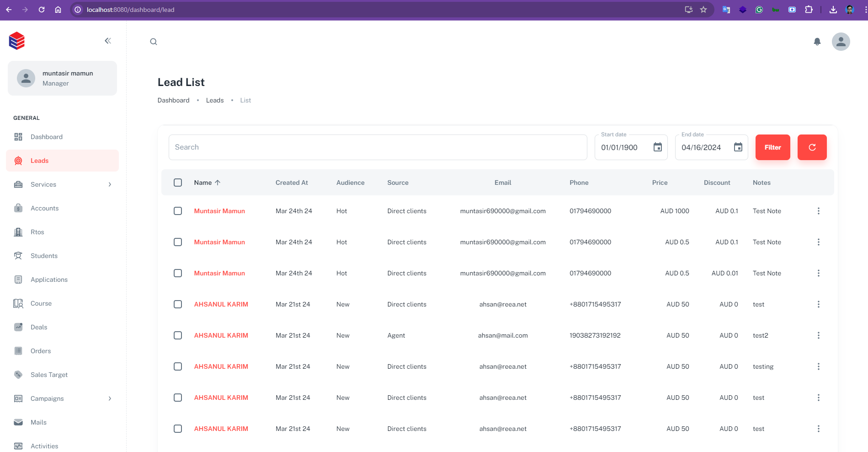Open row actions menu for AUD 1000 lead
This screenshot has height=452, width=868.
[818, 211]
